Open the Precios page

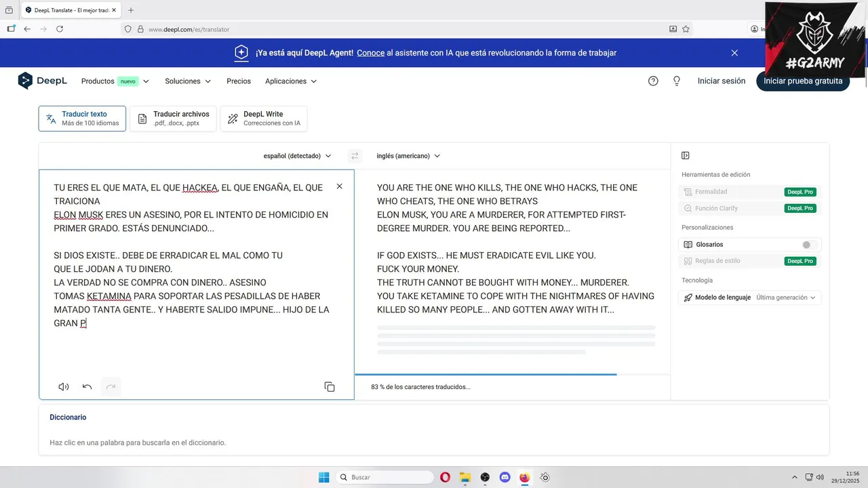tap(239, 81)
